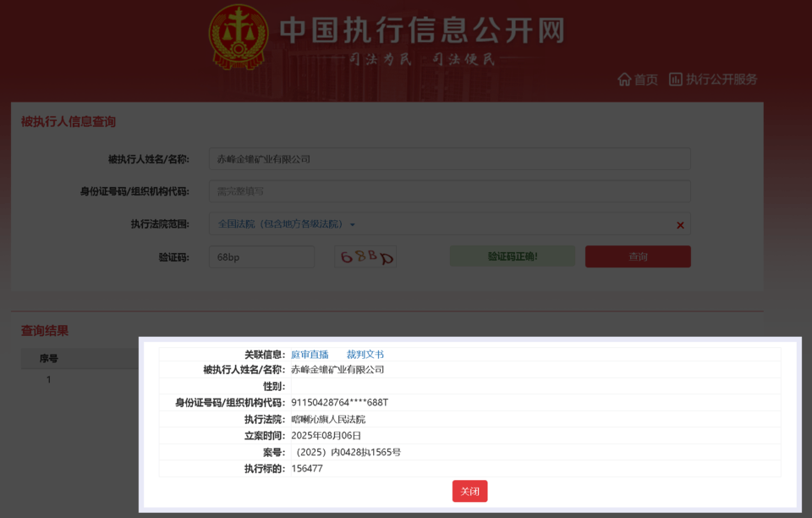Screen dimensions: 812x518
Task: Click the court name 喀喇沁旗人民法院
Action: (x=328, y=419)
